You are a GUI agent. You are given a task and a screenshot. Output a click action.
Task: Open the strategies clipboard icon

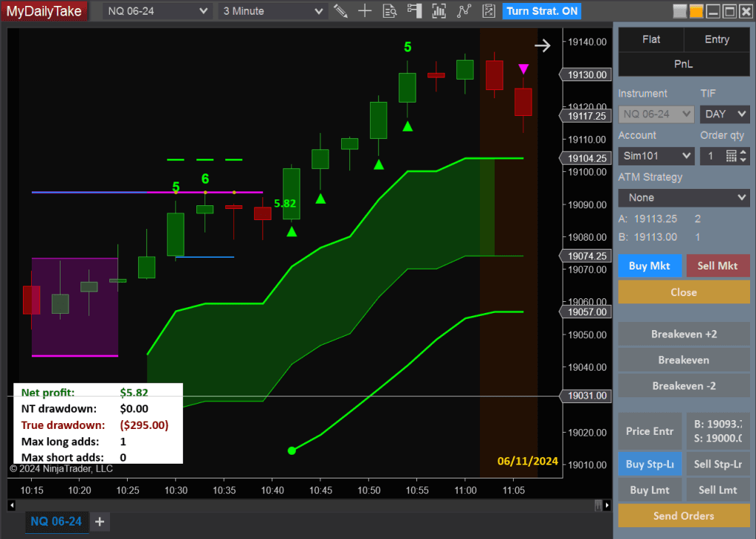[x=488, y=11]
